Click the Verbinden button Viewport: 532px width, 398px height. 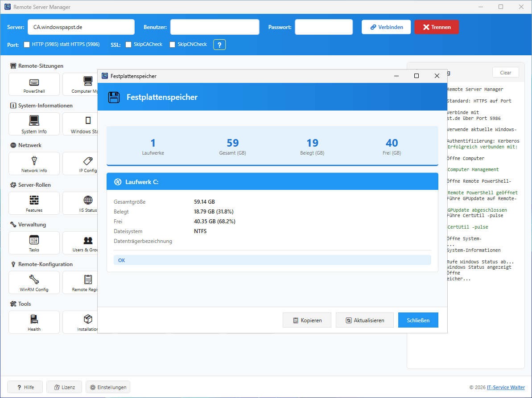click(x=386, y=27)
